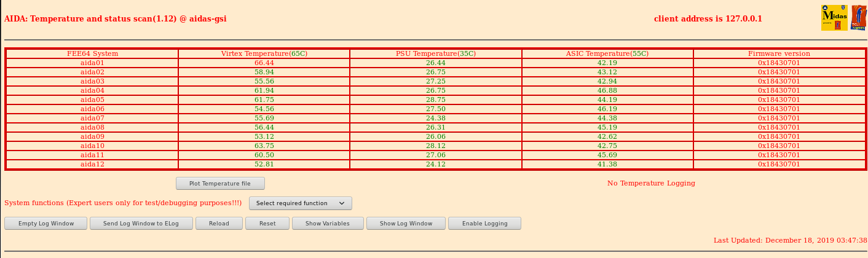Image resolution: width=868 pixels, height=258 pixels.
Task: Click PSU temperature 24.38 for aida07
Action: coord(436,119)
